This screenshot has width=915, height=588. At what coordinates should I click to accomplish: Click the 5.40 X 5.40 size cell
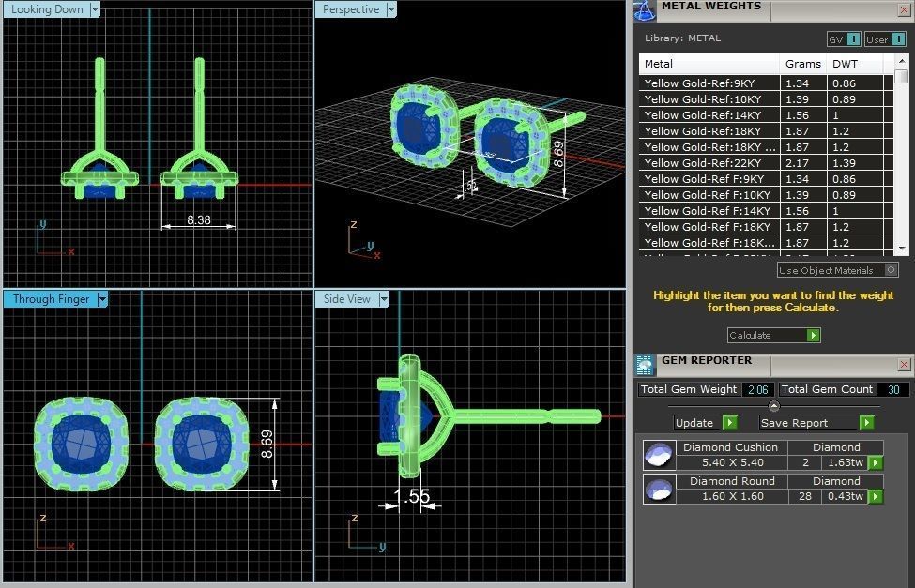[732, 462]
